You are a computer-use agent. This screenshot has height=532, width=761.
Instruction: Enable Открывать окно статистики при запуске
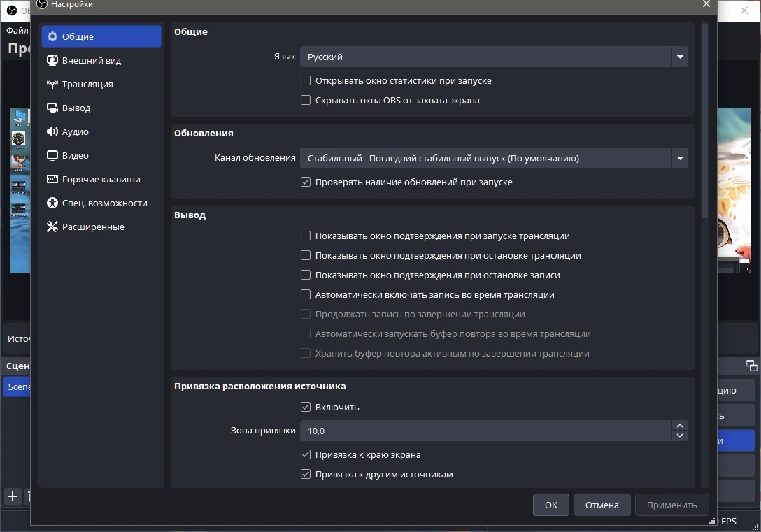tap(305, 80)
